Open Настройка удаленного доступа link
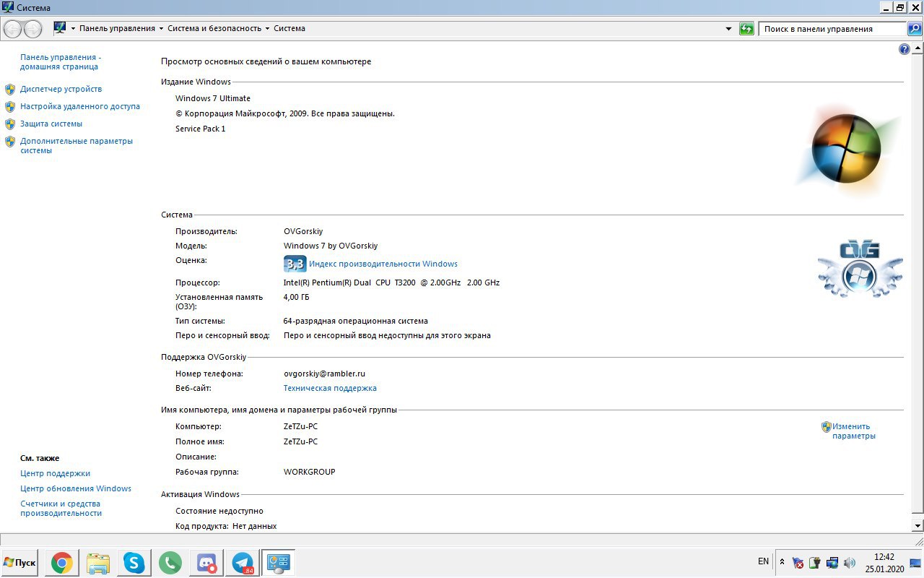This screenshot has width=924, height=578. click(80, 106)
